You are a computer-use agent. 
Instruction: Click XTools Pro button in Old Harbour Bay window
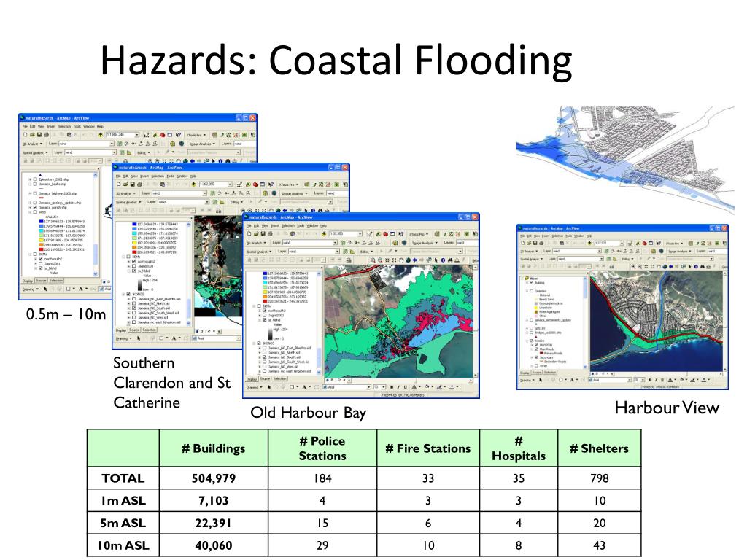click(x=419, y=234)
